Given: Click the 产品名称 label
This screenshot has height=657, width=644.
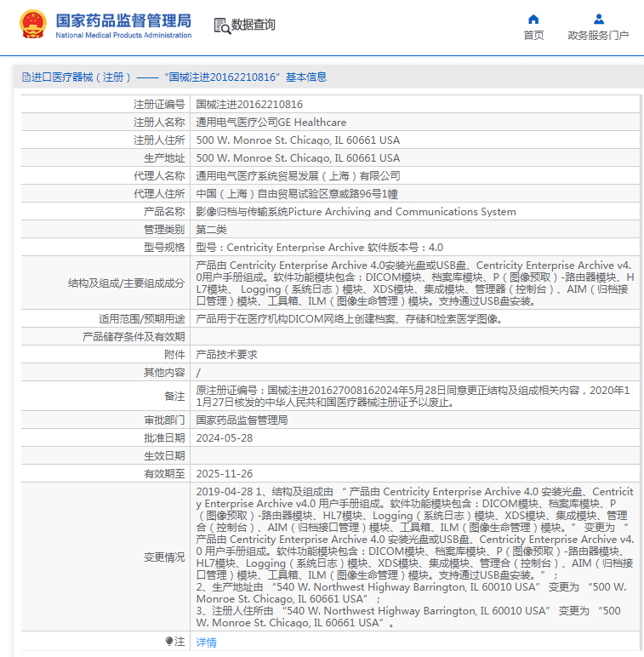Looking at the screenshot, I should tap(164, 212).
